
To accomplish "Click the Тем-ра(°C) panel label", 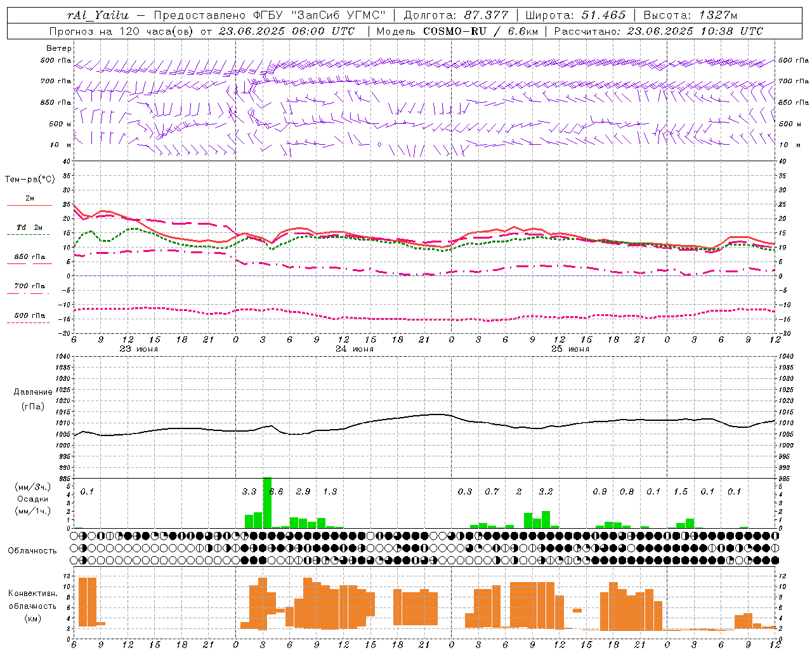I will click(x=30, y=180).
